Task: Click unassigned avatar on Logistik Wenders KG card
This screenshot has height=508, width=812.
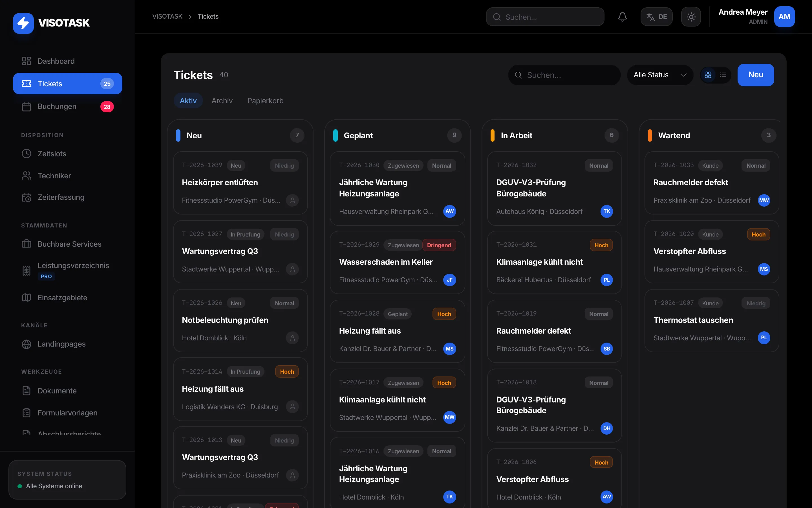Action: (292, 407)
